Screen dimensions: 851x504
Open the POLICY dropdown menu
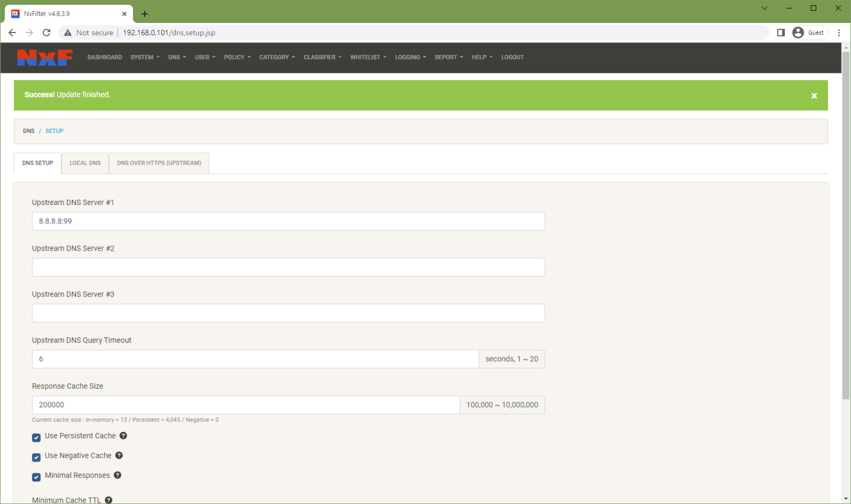pos(237,57)
